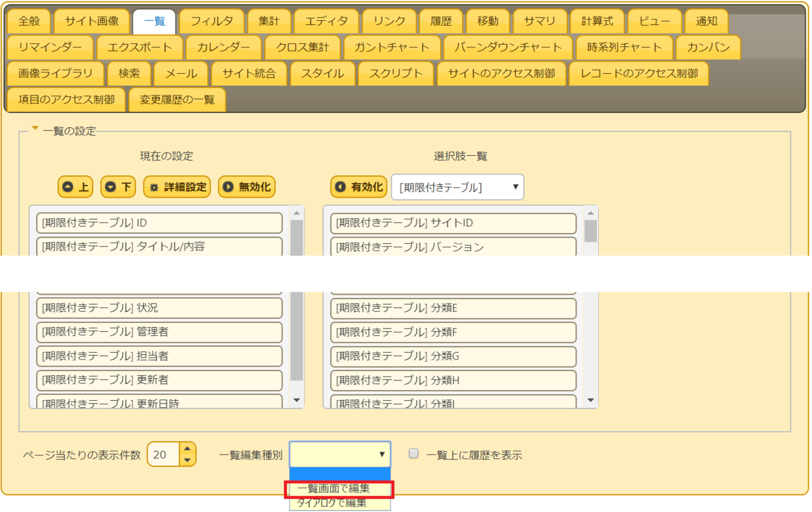Open the リマインダー tab
The image size is (812, 512).
[50, 47]
